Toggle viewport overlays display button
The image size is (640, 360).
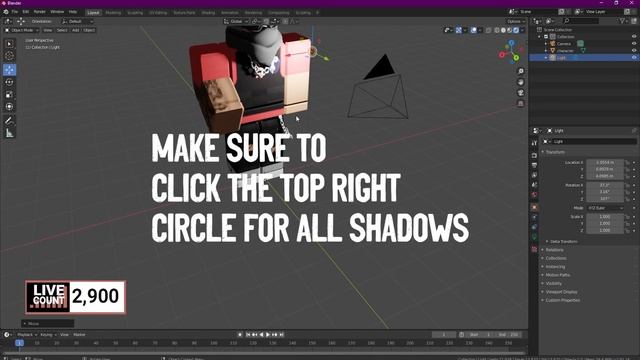(x=473, y=30)
